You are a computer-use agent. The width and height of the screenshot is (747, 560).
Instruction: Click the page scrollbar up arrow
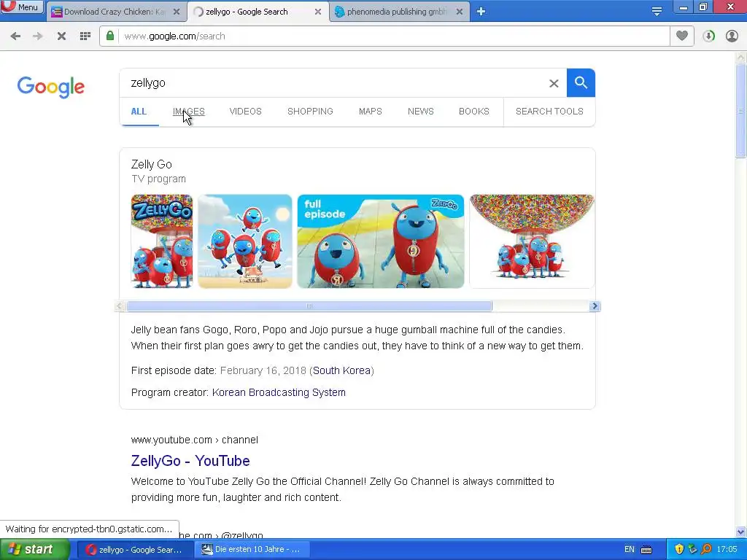click(x=741, y=58)
